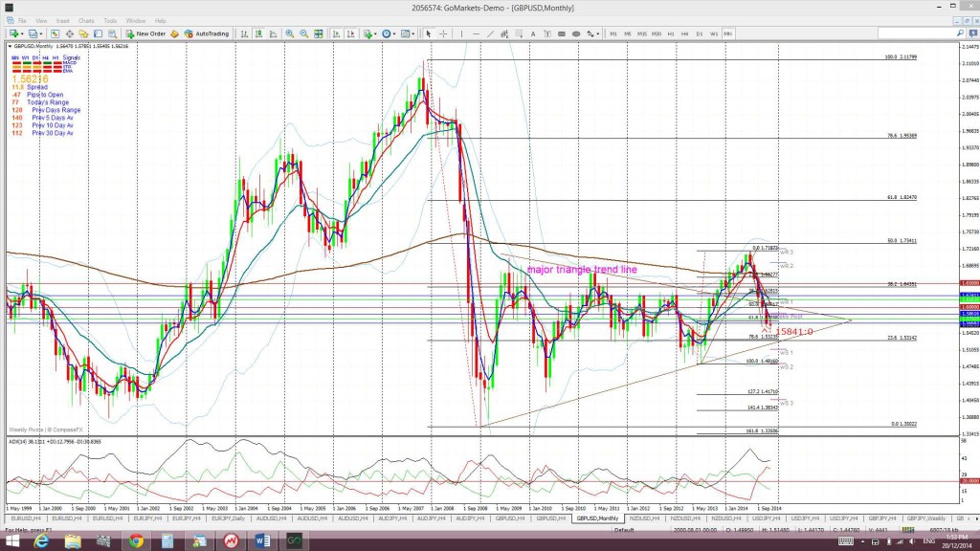980x551 pixels.
Task: Zoom in on the chart
Action: [289, 33]
